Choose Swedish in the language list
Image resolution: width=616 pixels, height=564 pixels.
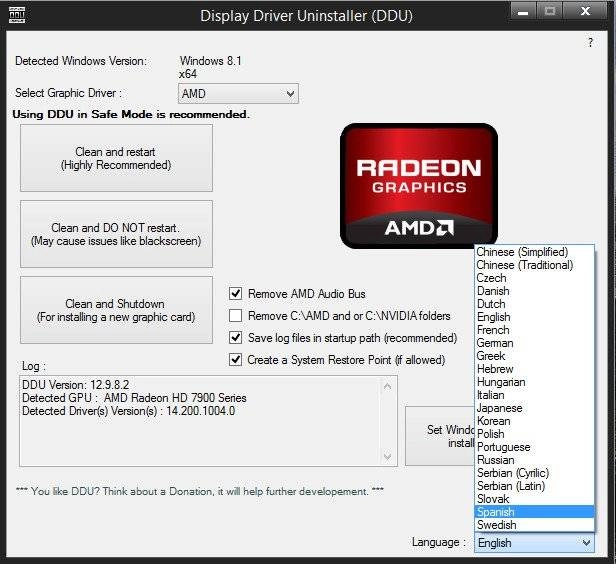click(x=534, y=525)
